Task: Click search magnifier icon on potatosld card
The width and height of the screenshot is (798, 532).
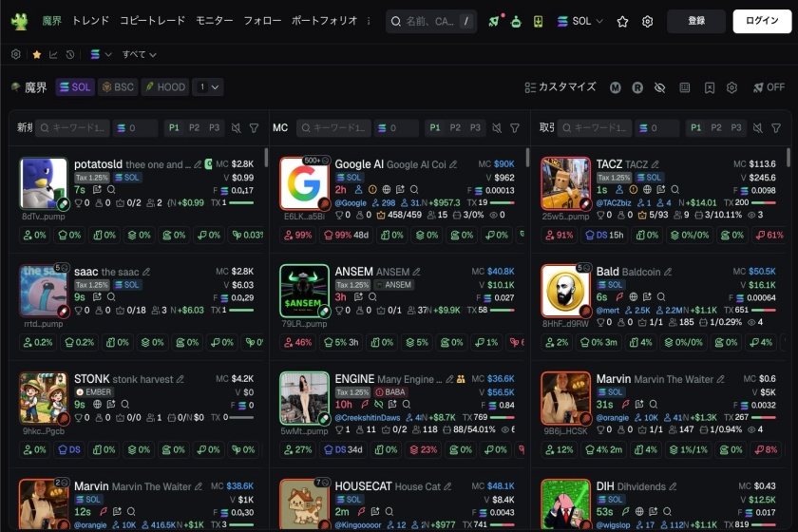Action: point(111,189)
